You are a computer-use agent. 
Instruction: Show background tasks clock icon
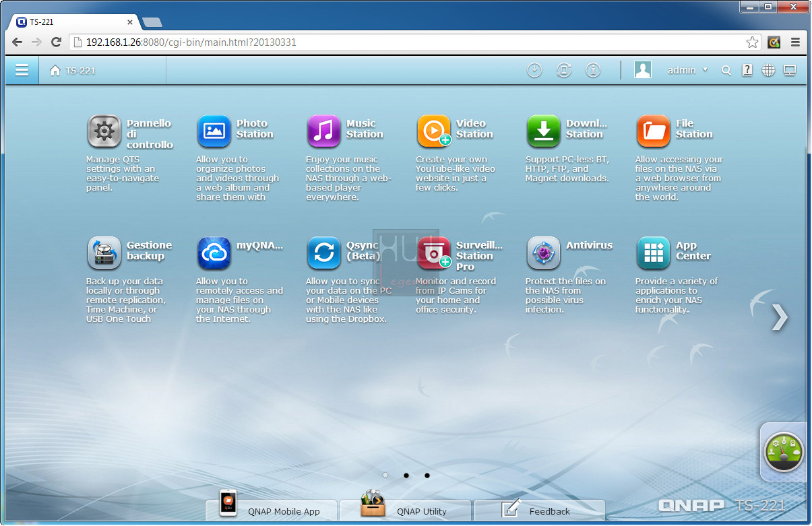tap(534, 70)
